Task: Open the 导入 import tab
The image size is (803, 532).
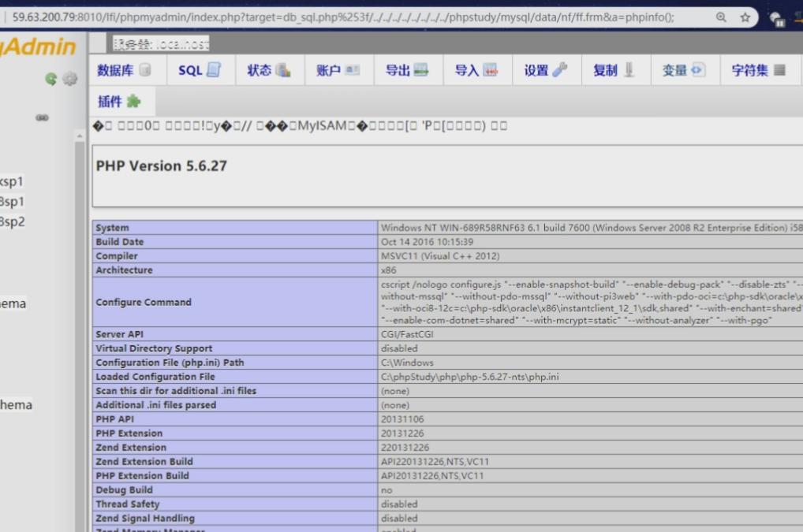Action: (x=476, y=70)
